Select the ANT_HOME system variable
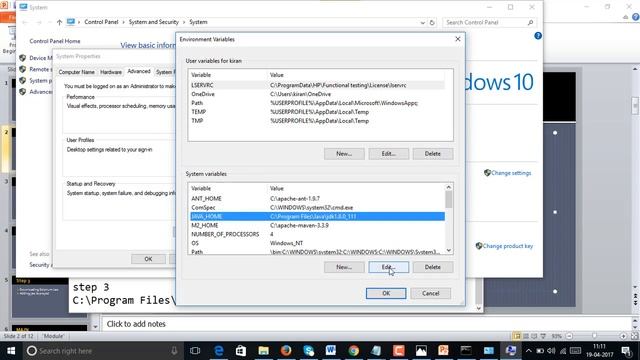This screenshot has height=360, width=640. coord(318,198)
